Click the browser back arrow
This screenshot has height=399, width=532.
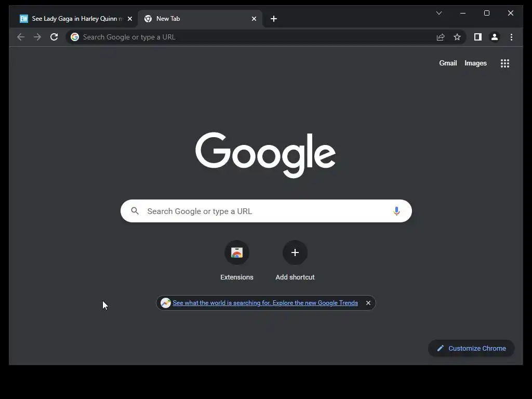(x=21, y=37)
